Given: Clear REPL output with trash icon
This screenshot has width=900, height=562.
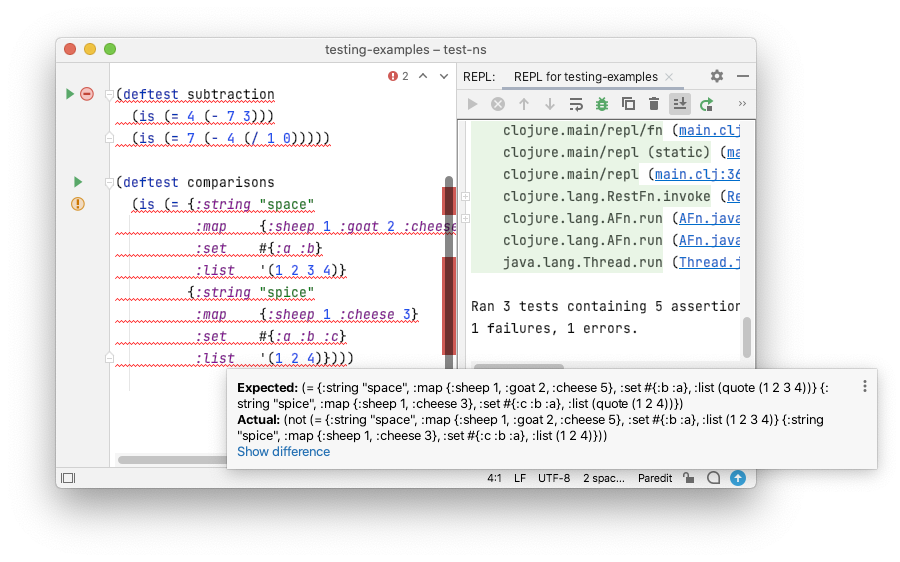Looking at the screenshot, I should coord(654,104).
